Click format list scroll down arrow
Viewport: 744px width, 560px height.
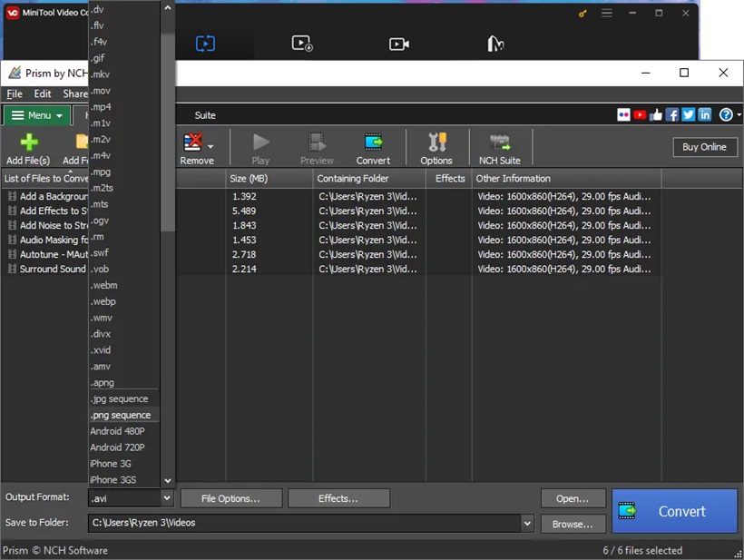pos(168,481)
